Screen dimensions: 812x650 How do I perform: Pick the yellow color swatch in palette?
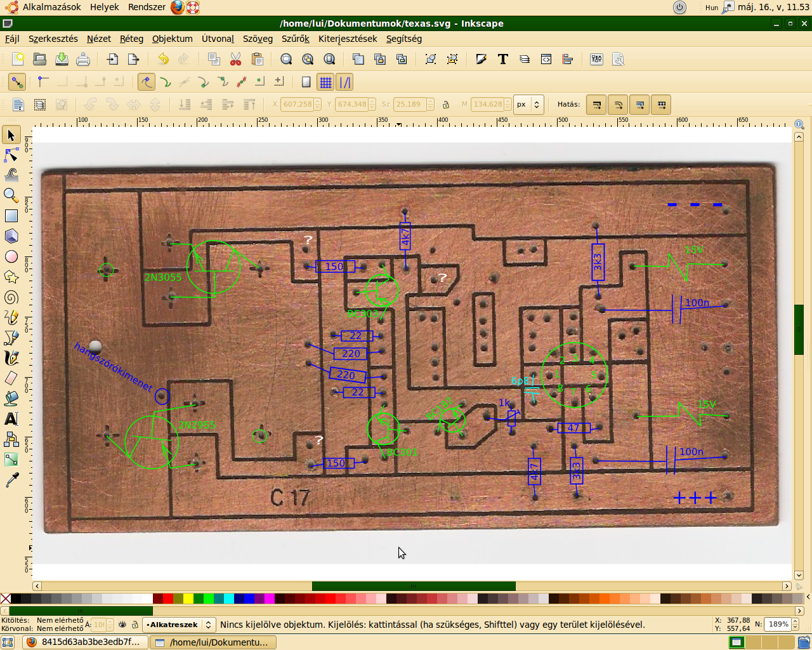(188, 599)
